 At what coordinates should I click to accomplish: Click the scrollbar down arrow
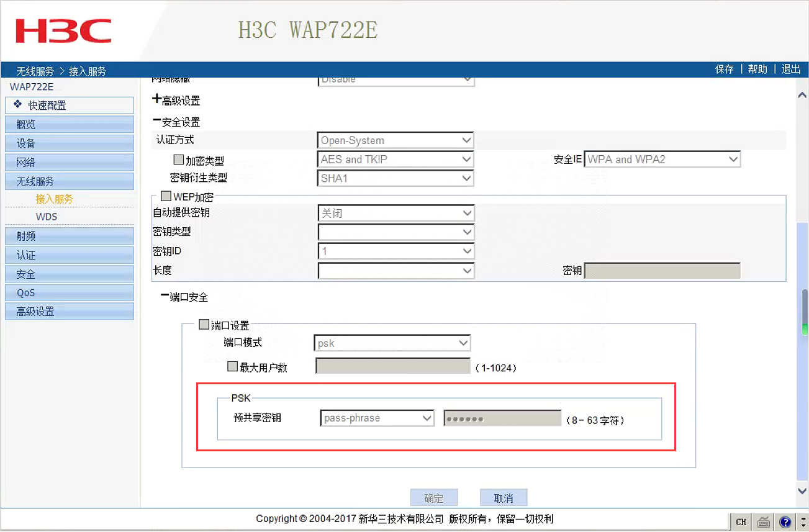pos(802,490)
